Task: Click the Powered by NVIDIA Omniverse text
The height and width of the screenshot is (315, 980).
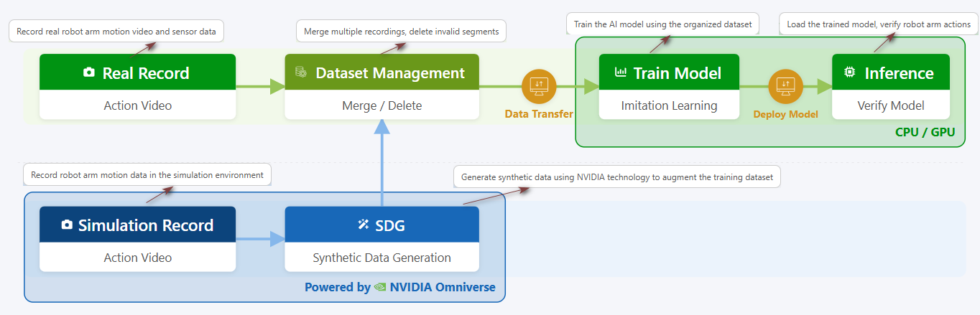Action: [400, 287]
